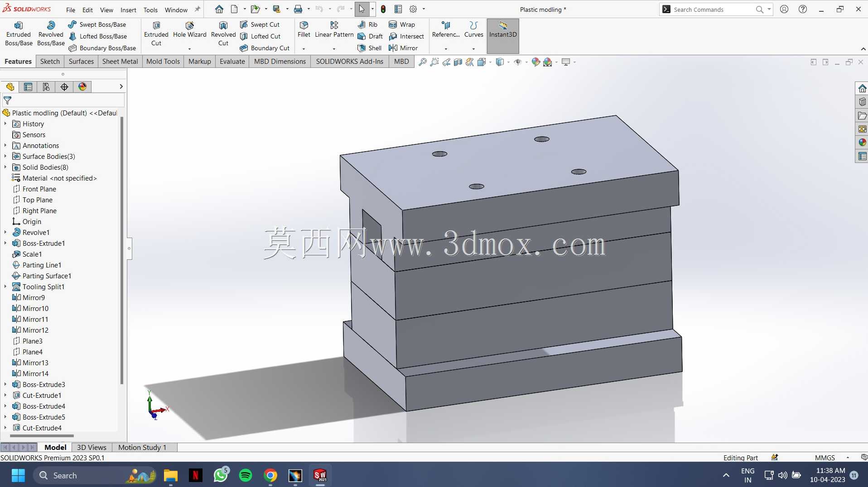Screen dimensions: 868x487
Task: Select the Boss-Extrude5 feature
Action: click(43, 417)
